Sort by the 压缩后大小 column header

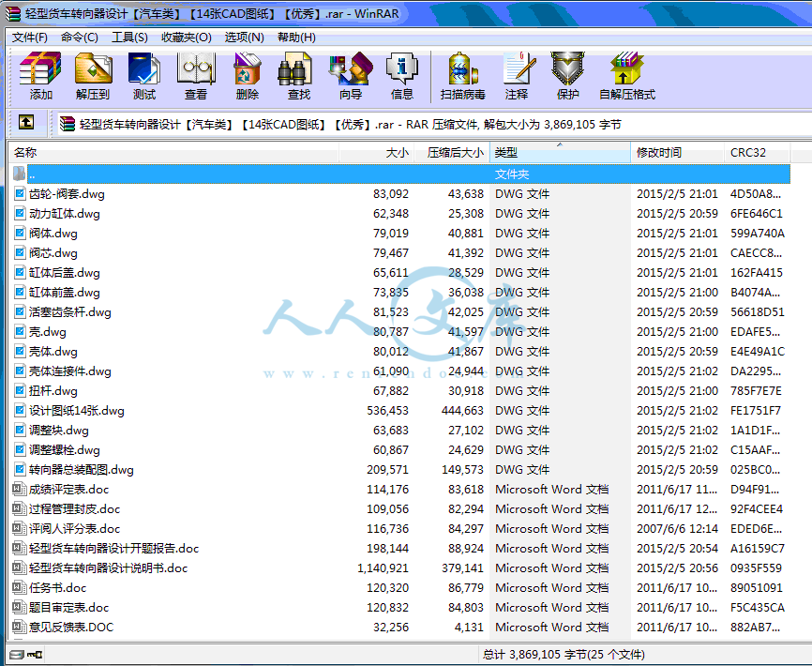(452, 153)
